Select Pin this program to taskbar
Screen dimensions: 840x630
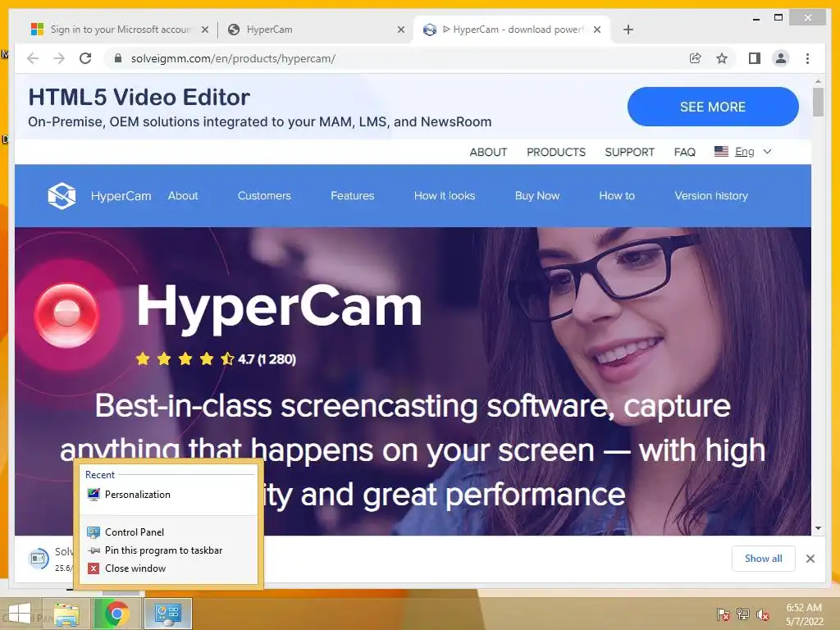coord(167,550)
